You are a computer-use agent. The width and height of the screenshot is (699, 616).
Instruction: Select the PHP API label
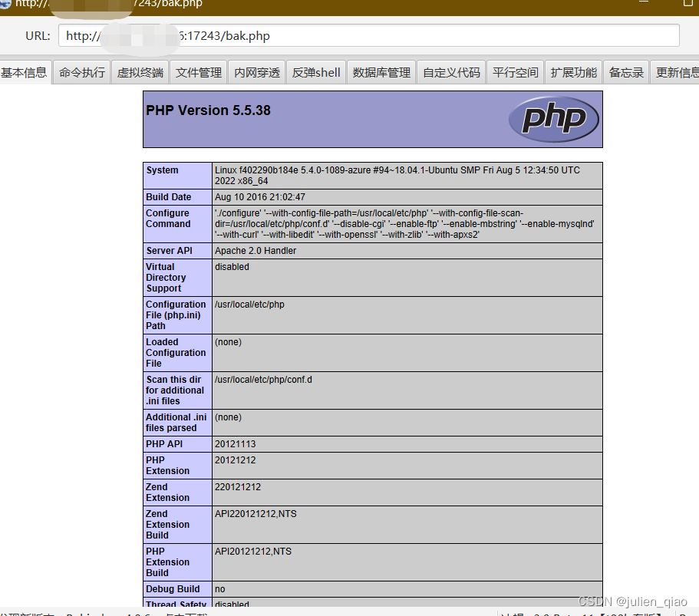pyautogui.click(x=164, y=444)
